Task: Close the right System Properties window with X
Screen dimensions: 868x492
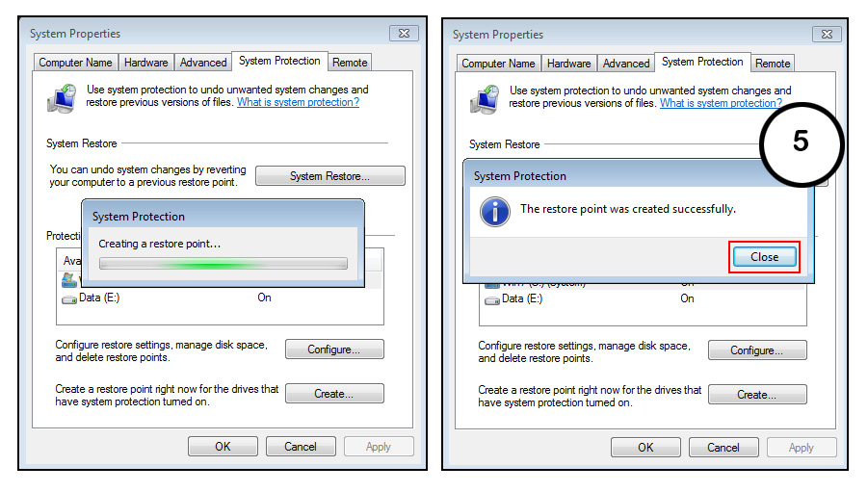Action: pyautogui.click(x=827, y=35)
